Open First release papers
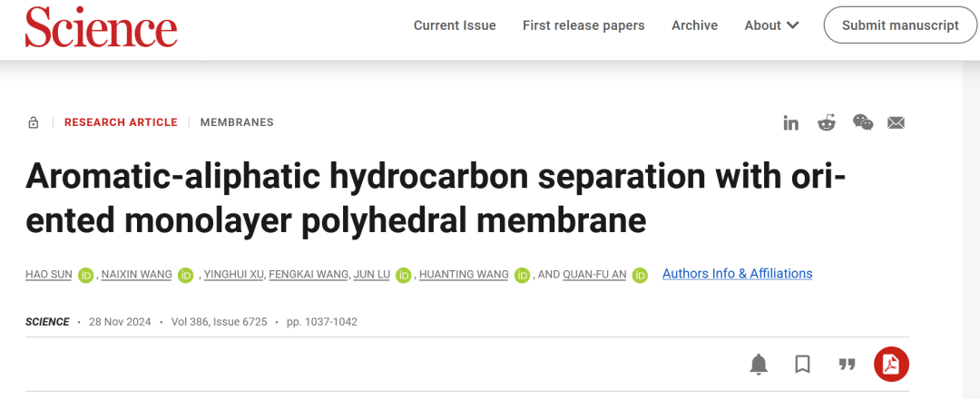The height and width of the screenshot is (399, 980). pos(583,25)
